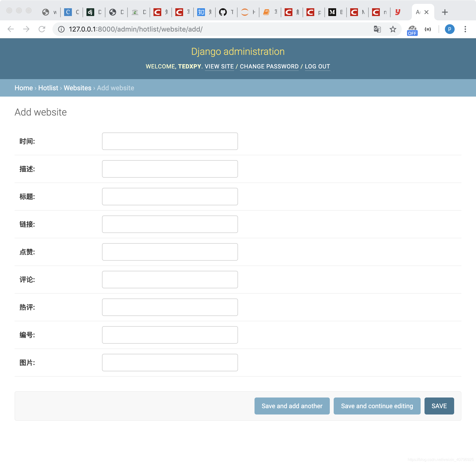
Task: Click the browser translate icon
Action: tap(378, 29)
